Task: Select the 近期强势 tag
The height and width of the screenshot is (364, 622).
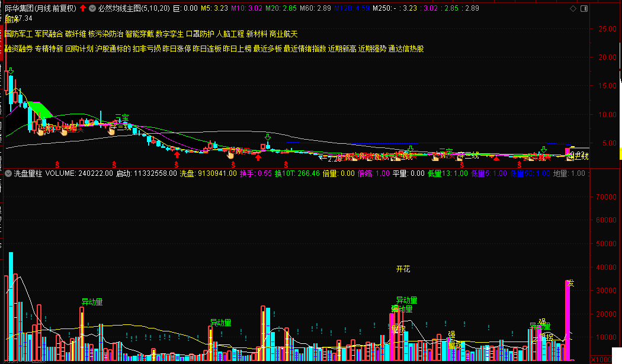Action: [x=373, y=49]
